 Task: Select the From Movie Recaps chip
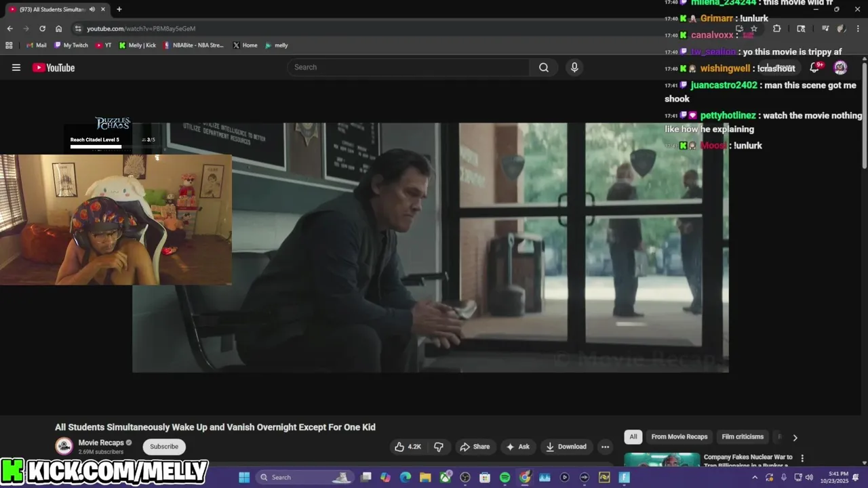[679, 437]
